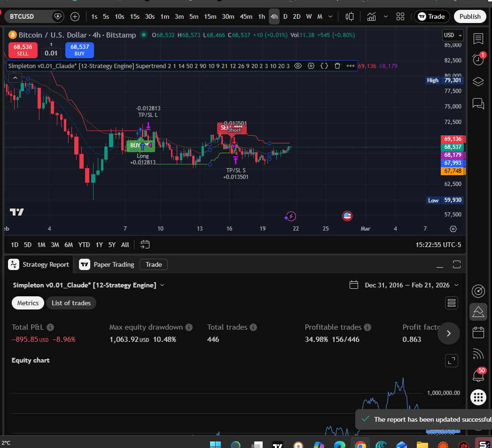Expand the Simpleton strategy name dropdown
The image size is (492, 448).
click(162, 285)
